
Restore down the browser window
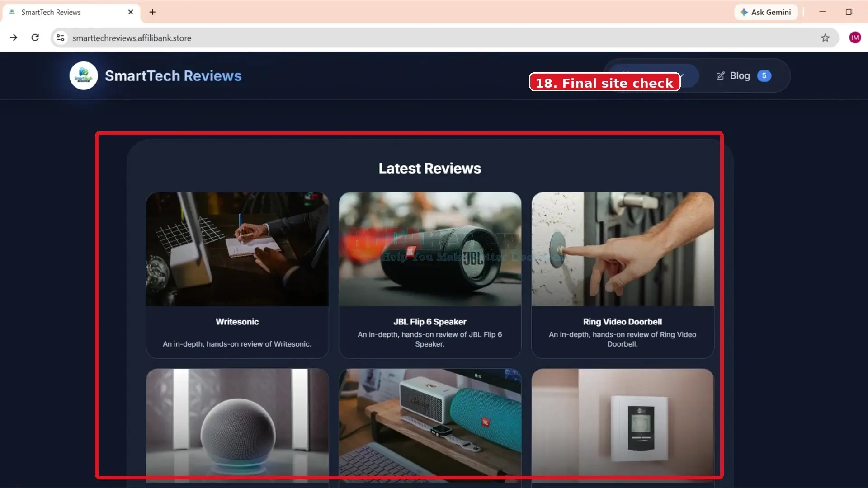pyautogui.click(x=849, y=12)
